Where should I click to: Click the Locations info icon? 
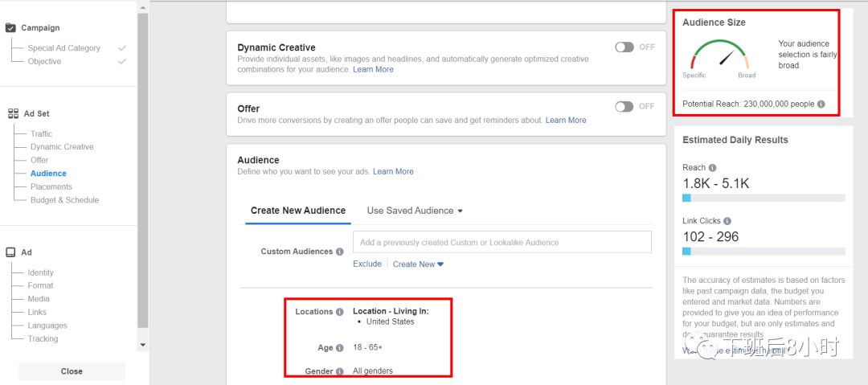click(339, 311)
